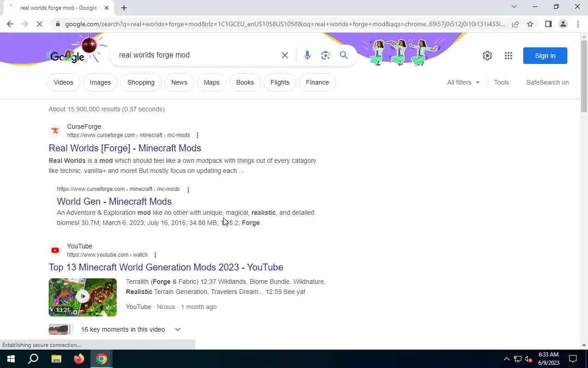588x368 pixels.
Task: Open Windows taskbar search
Action: tap(33, 359)
